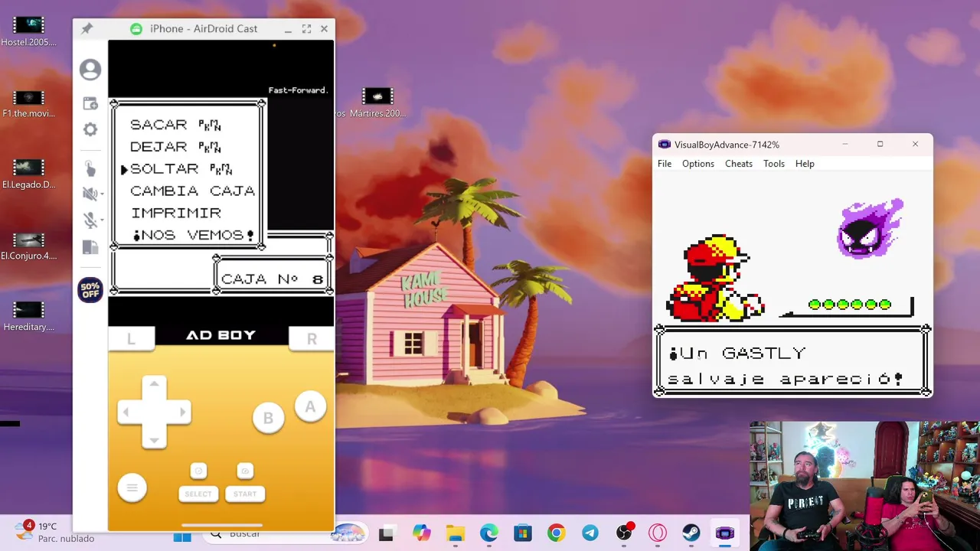Toggle fullscreen for AirDroid Cast window
980x551 pixels.
pos(306,28)
